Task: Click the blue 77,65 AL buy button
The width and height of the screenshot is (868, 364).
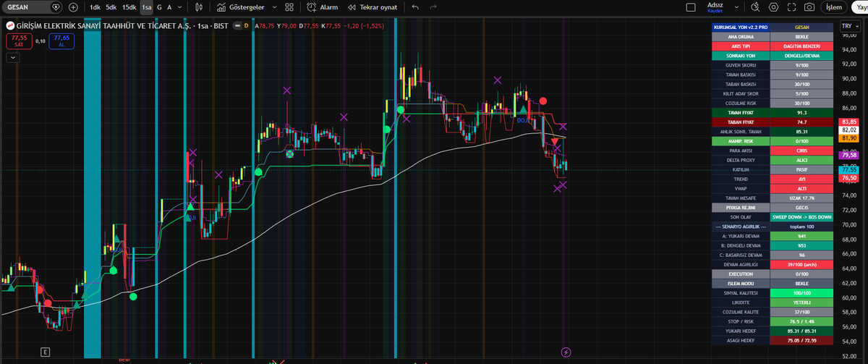Action: (x=61, y=41)
